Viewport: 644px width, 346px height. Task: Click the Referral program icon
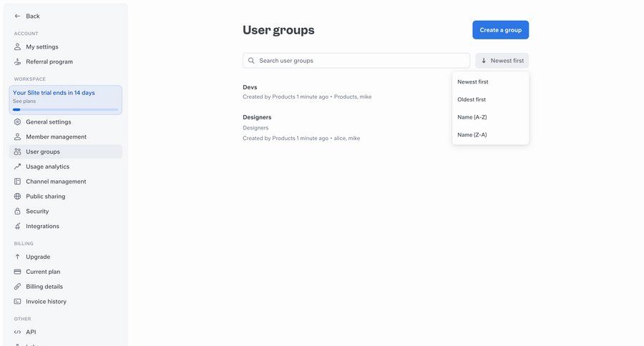[x=18, y=61]
